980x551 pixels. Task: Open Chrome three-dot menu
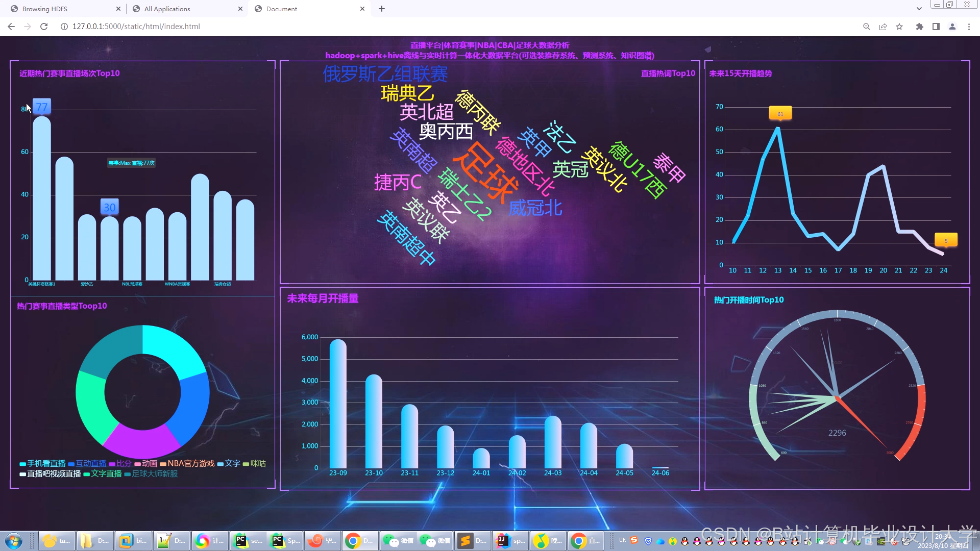[969, 27]
